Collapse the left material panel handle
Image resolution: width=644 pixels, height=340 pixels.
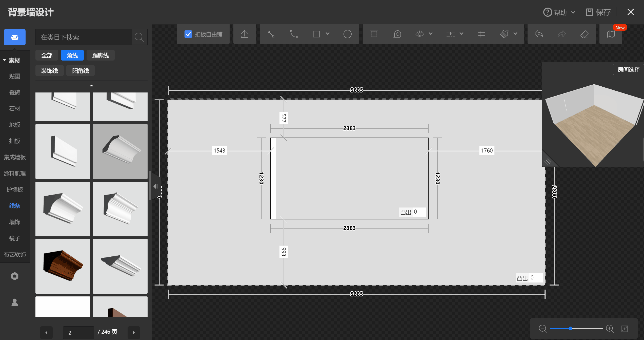(155, 186)
